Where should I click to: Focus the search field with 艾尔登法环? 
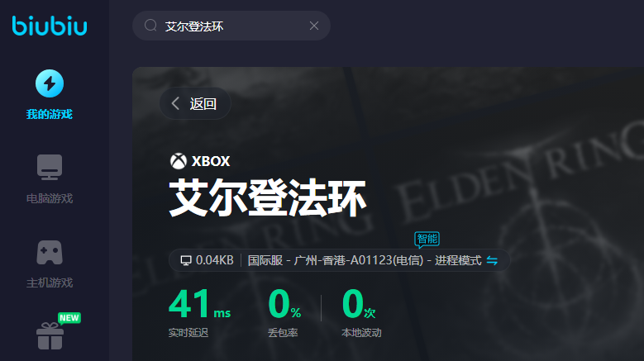click(x=231, y=26)
